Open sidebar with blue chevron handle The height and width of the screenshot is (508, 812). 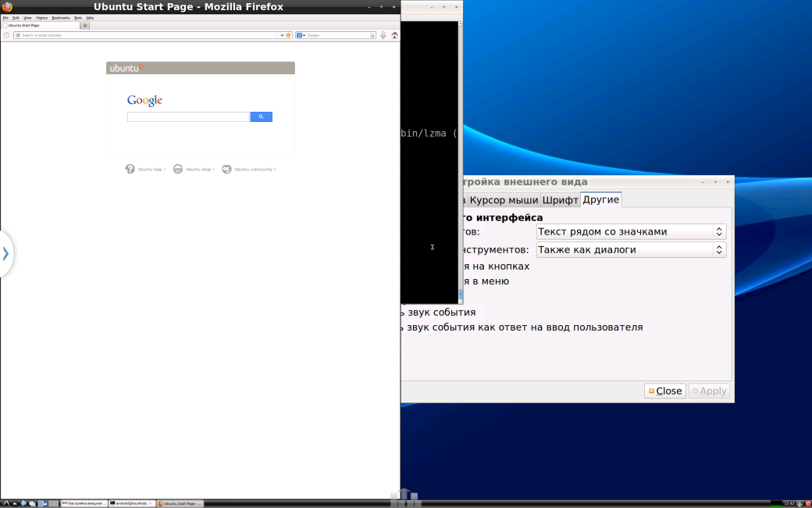point(5,253)
